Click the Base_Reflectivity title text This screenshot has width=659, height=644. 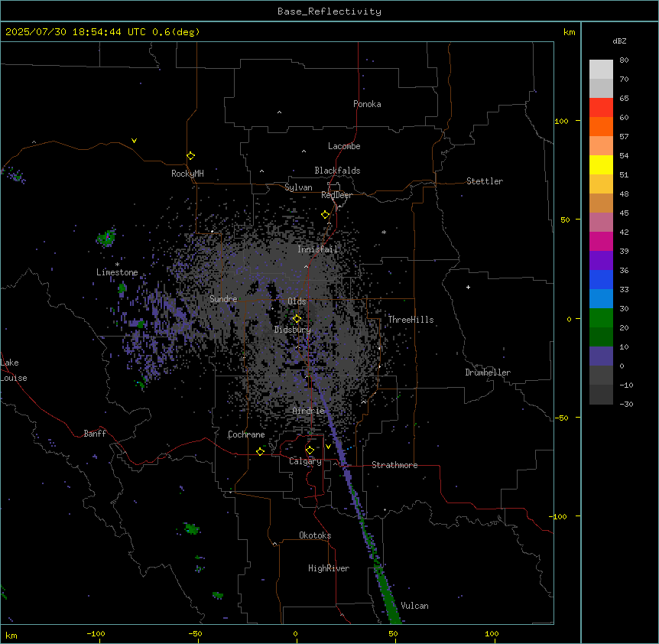[x=329, y=11]
